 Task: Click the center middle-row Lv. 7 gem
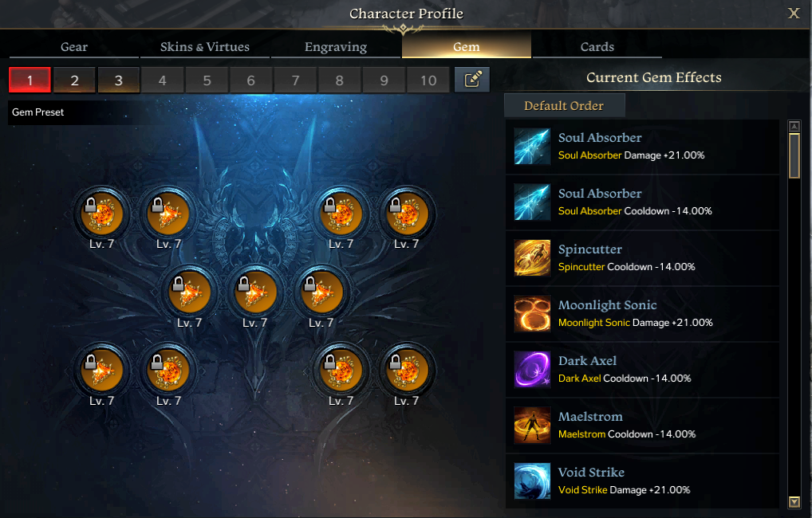pos(255,292)
